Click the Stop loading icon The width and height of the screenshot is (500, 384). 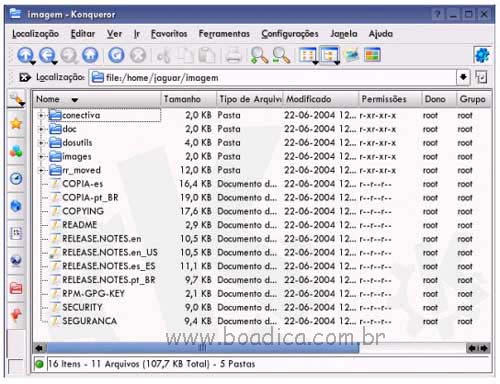click(x=138, y=55)
